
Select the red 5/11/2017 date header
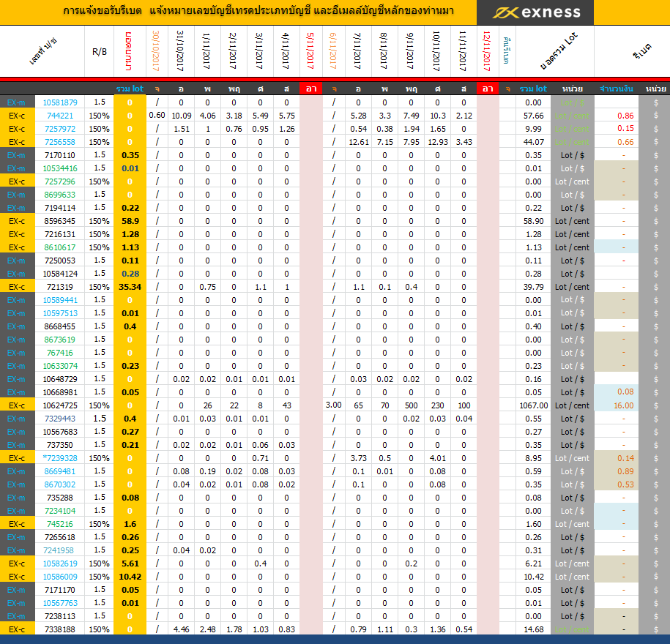(x=310, y=50)
